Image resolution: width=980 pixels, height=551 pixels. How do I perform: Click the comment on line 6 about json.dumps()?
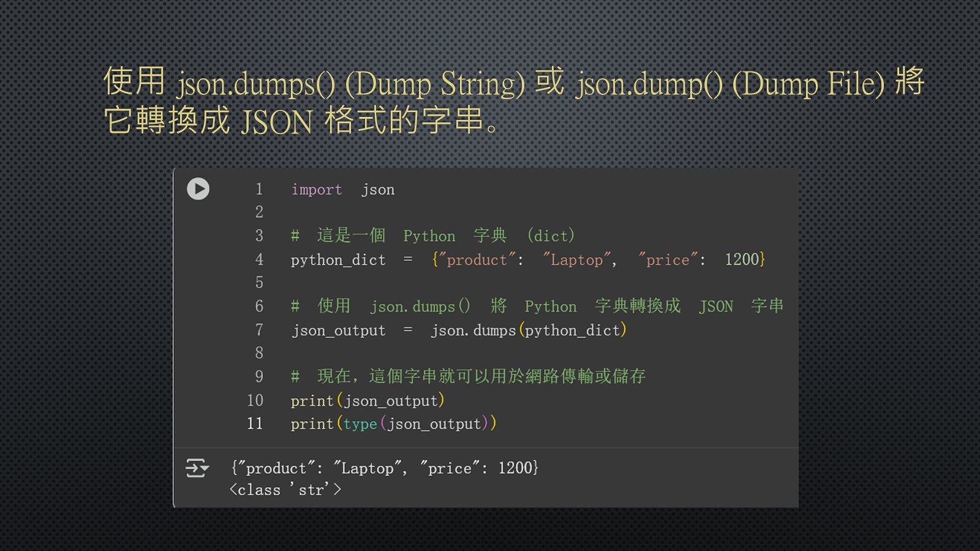[537, 306]
